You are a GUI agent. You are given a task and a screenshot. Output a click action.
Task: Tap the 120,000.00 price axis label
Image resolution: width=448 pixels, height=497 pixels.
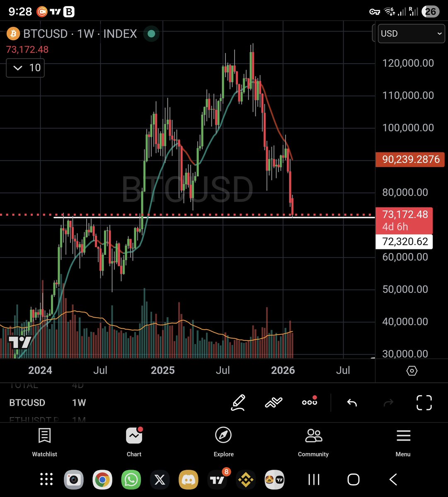click(408, 63)
